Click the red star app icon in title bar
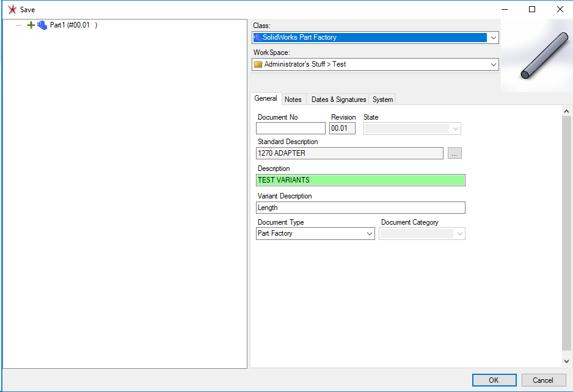The height and width of the screenshot is (392, 573). coord(11,9)
